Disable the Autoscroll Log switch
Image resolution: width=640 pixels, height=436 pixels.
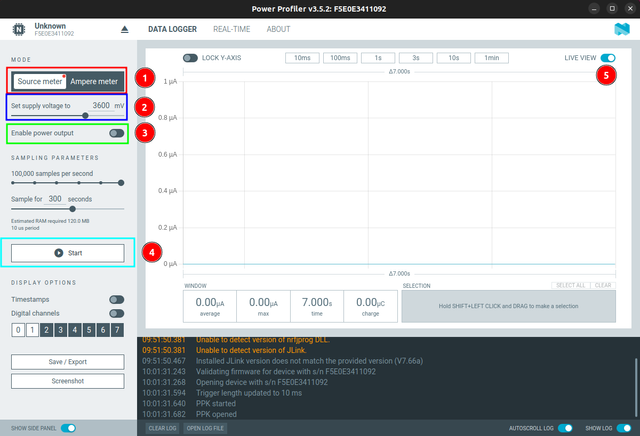point(565,427)
